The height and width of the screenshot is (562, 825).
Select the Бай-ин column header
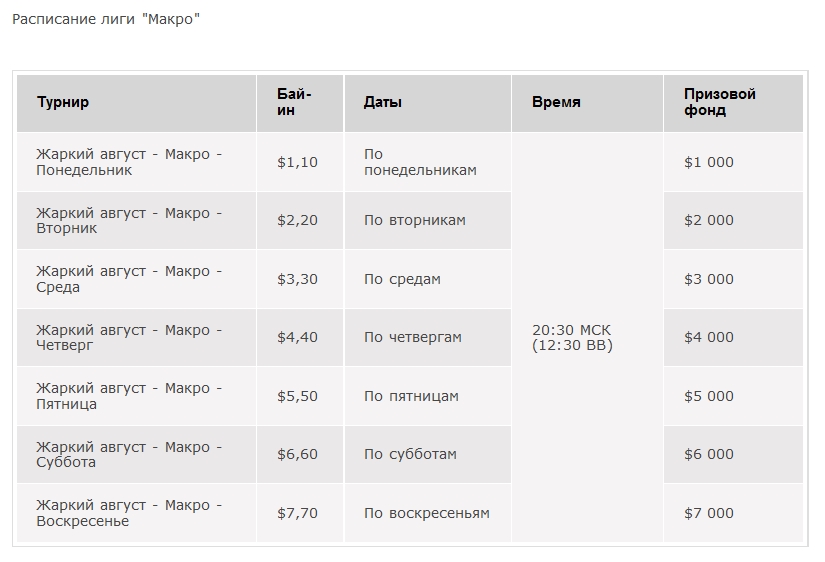(300, 103)
